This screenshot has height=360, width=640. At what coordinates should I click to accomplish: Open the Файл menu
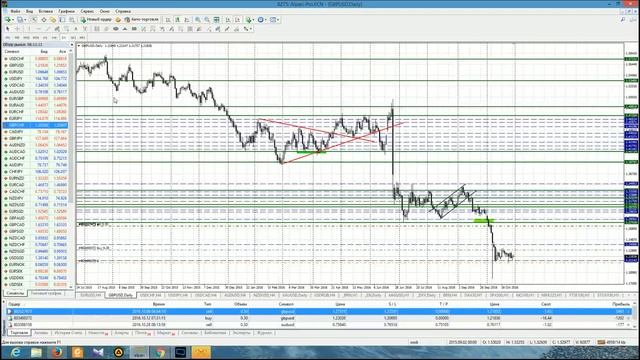click(16, 11)
